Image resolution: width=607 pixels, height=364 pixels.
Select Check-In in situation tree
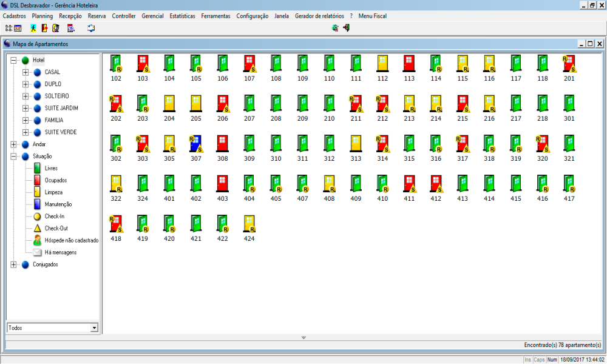pyautogui.click(x=55, y=216)
